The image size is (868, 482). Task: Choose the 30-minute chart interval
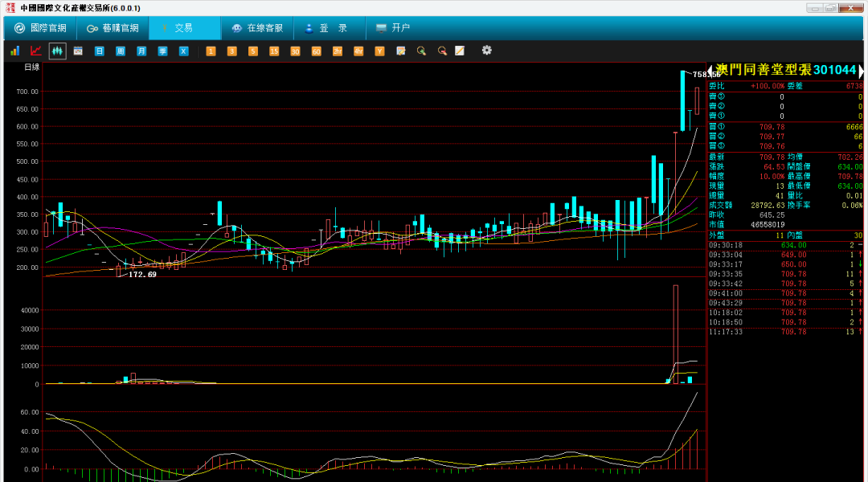295,51
